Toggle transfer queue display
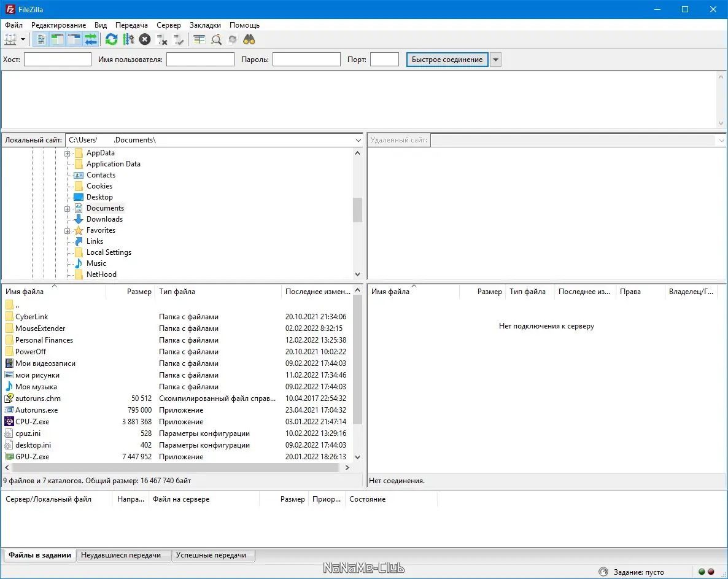The height and width of the screenshot is (579, 728). [x=91, y=40]
